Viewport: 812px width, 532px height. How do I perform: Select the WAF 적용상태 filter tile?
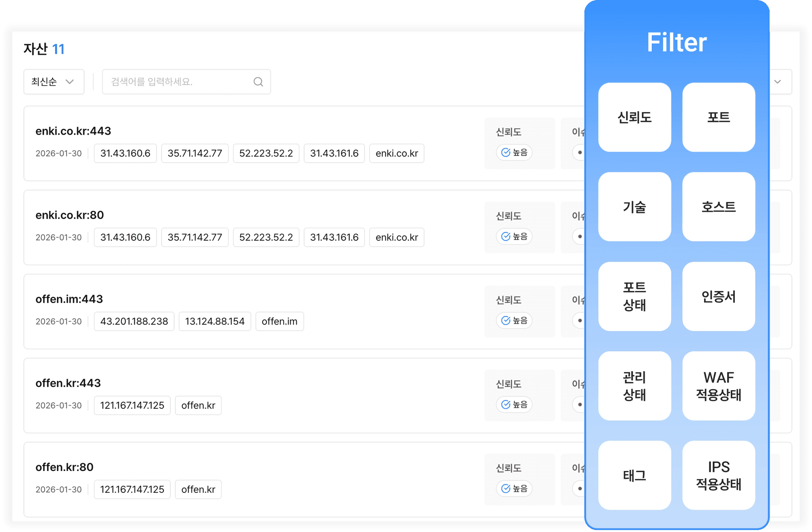click(x=718, y=386)
